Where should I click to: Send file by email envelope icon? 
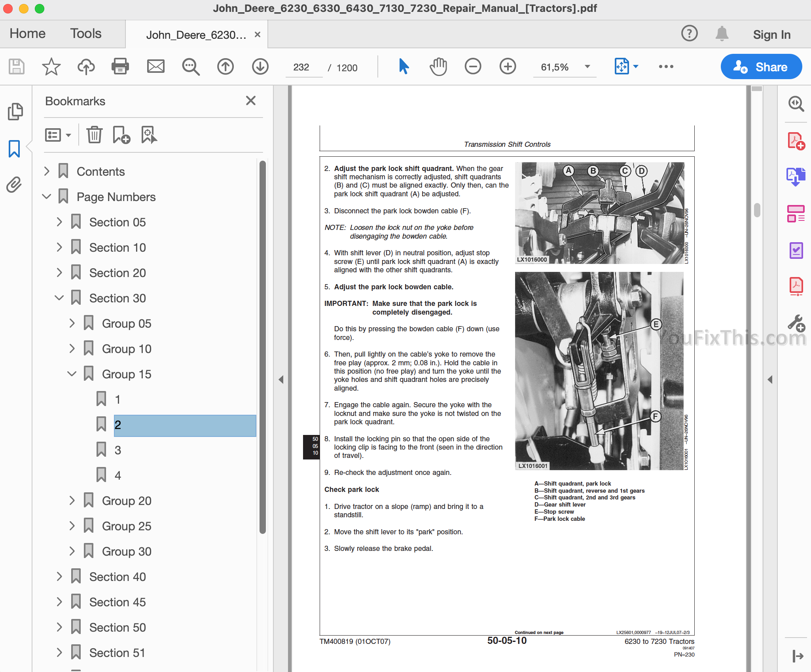[x=155, y=66]
